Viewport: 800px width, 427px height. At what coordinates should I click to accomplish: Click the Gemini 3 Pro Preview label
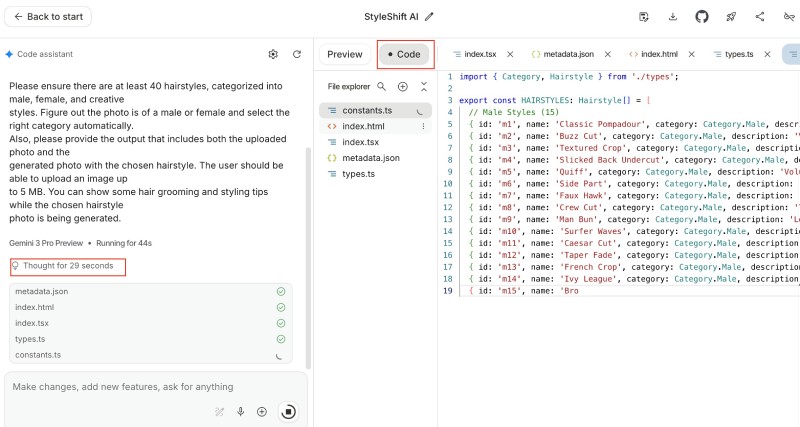pos(46,243)
